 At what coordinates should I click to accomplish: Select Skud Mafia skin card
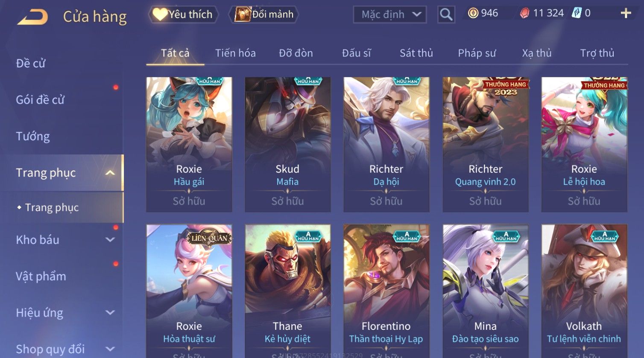[x=287, y=144]
